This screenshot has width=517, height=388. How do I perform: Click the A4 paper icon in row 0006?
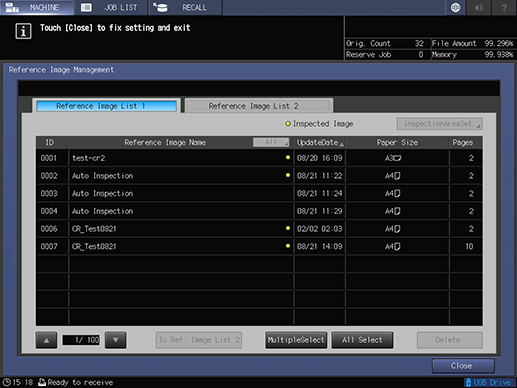[x=393, y=229]
